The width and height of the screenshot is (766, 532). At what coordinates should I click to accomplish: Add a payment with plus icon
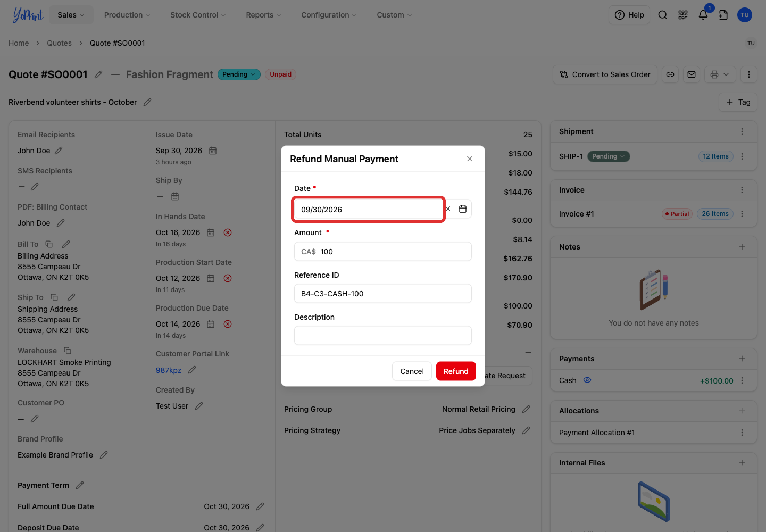point(742,359)
